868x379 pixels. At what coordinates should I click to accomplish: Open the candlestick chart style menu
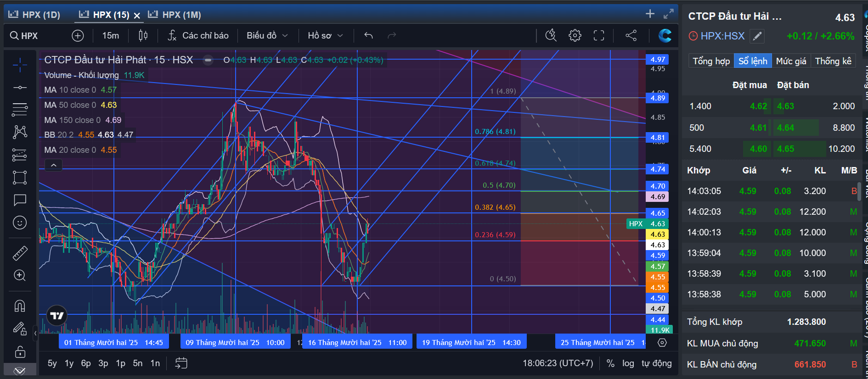[x=143, y=36]
